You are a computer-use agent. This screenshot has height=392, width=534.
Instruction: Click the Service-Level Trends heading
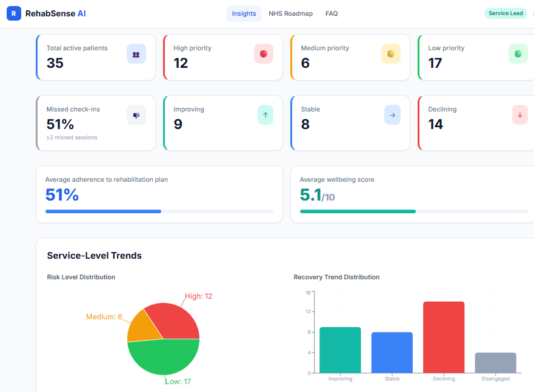[95, 256]
